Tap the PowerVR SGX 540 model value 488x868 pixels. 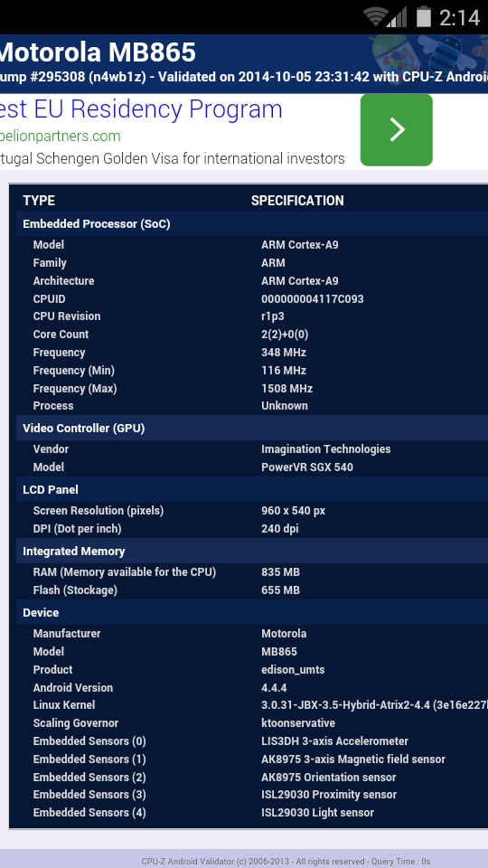pos(307,467)
